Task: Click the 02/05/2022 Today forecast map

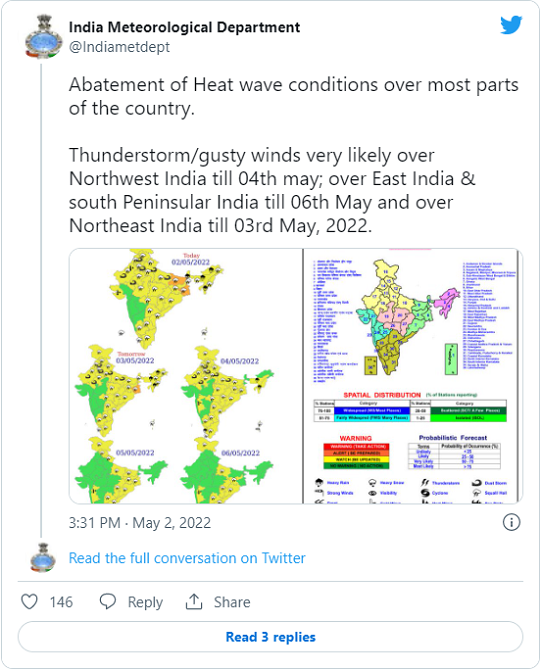Action: coord(166,298)
